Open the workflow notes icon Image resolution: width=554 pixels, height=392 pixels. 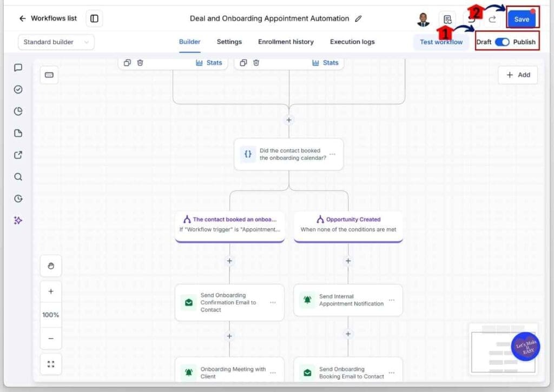click(x=447, y=19)
